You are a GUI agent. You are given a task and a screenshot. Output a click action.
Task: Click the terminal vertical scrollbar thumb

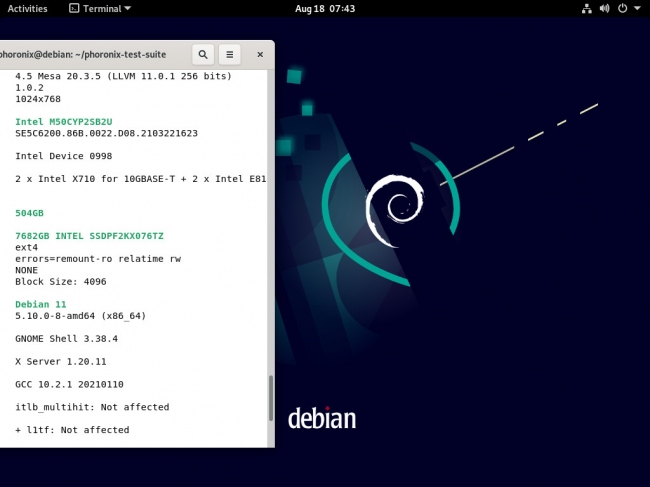(268, 398)
